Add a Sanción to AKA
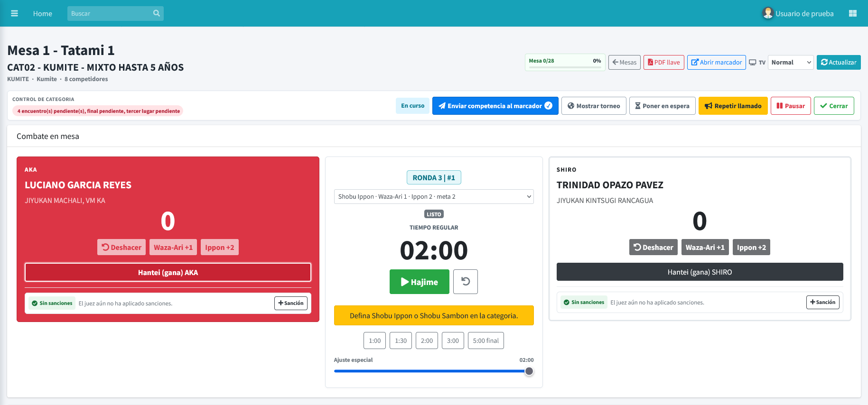Image resolution: width=868 pixels, height=405 pixels. click(x=291, y=303)
